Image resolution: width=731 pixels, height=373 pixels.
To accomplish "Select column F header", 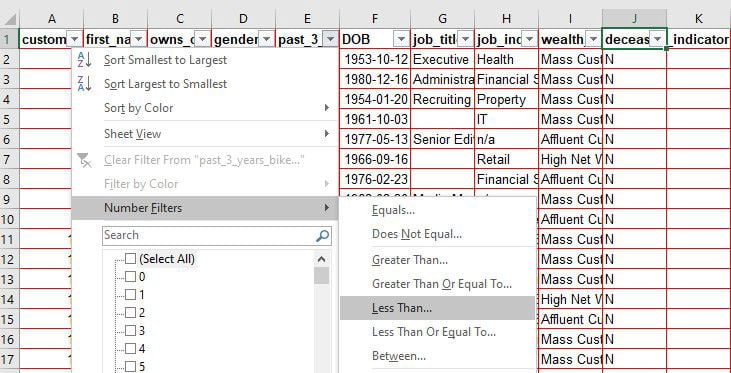I will [x=375, y=19].
